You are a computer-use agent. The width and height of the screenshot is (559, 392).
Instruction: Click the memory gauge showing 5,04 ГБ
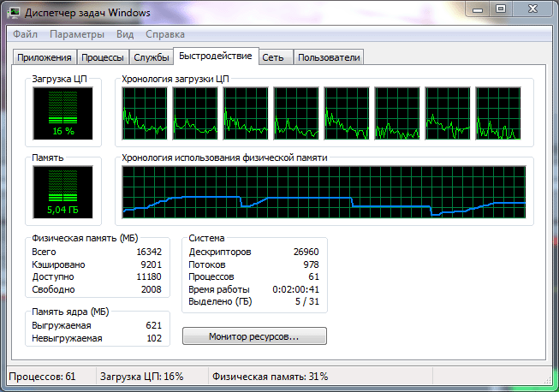pos(63,192)
